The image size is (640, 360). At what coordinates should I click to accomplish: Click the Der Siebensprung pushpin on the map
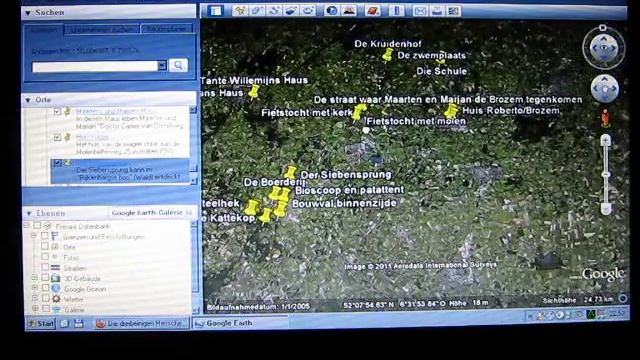[290, 173]
